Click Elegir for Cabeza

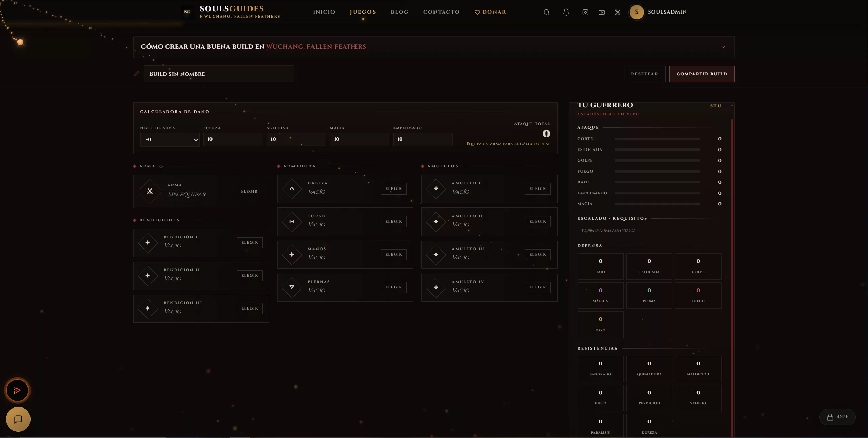393,189
